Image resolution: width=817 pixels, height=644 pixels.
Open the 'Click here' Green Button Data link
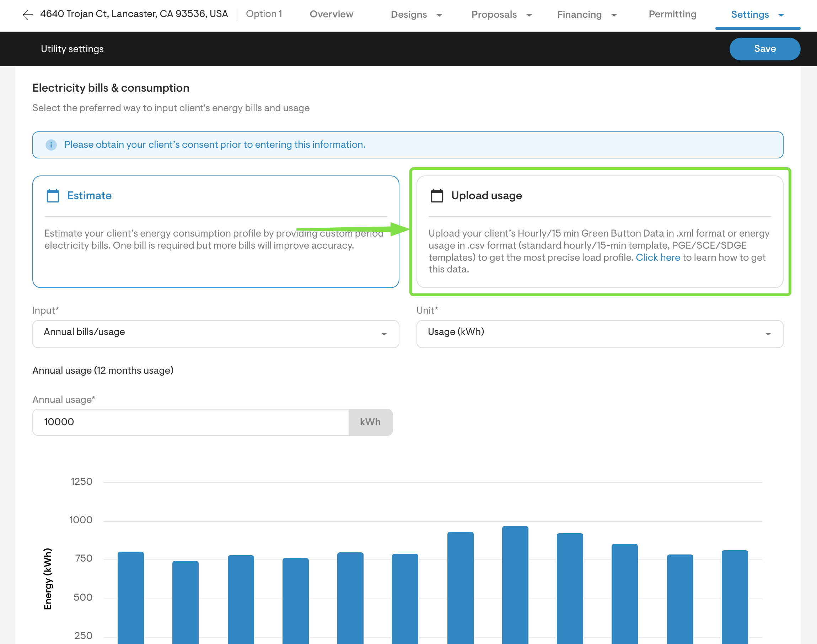pos(658,257)
